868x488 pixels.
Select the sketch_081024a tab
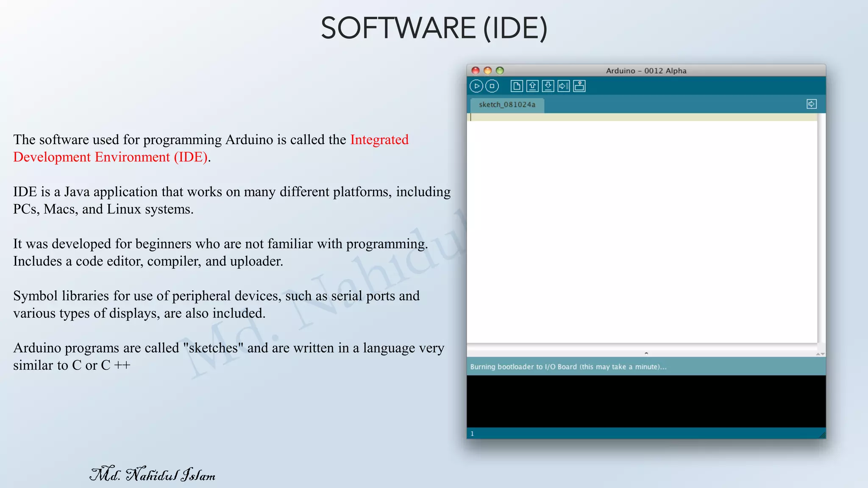(507, 105)
